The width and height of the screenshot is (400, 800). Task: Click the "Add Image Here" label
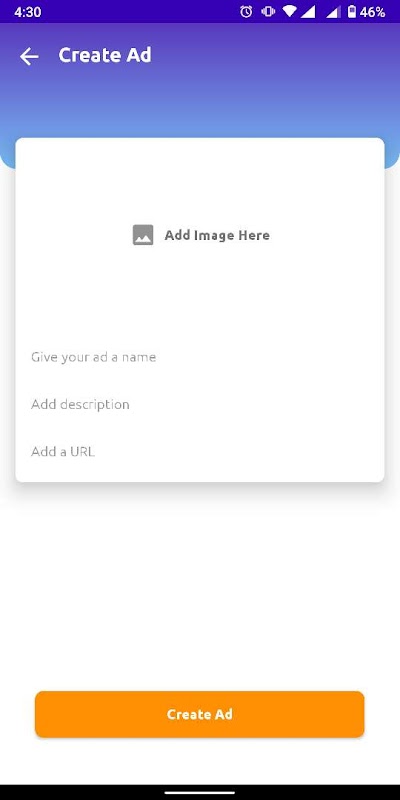pos(217,235)
